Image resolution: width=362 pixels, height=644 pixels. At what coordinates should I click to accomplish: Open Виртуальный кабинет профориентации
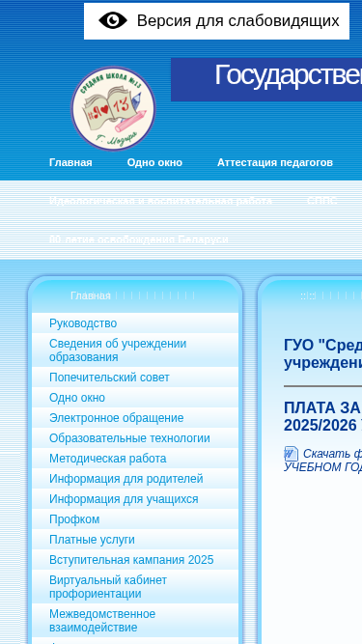[108, 587]
